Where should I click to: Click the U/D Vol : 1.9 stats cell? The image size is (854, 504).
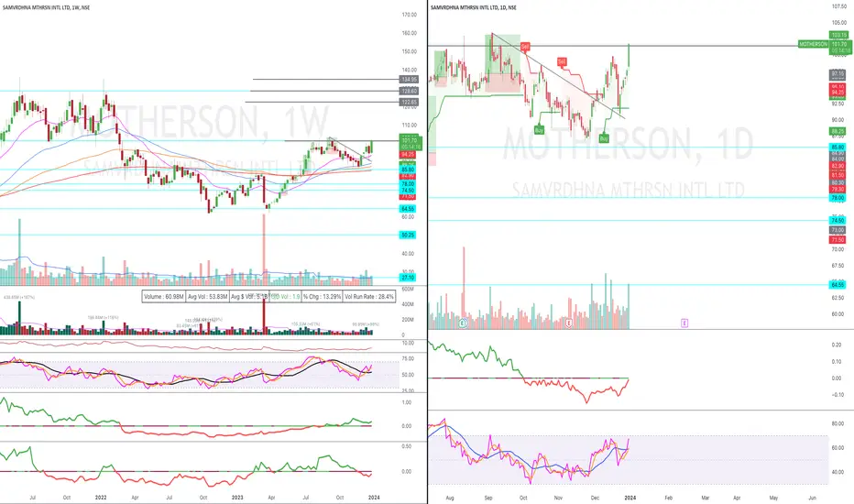pyautogui.click(x=286, y=296)
